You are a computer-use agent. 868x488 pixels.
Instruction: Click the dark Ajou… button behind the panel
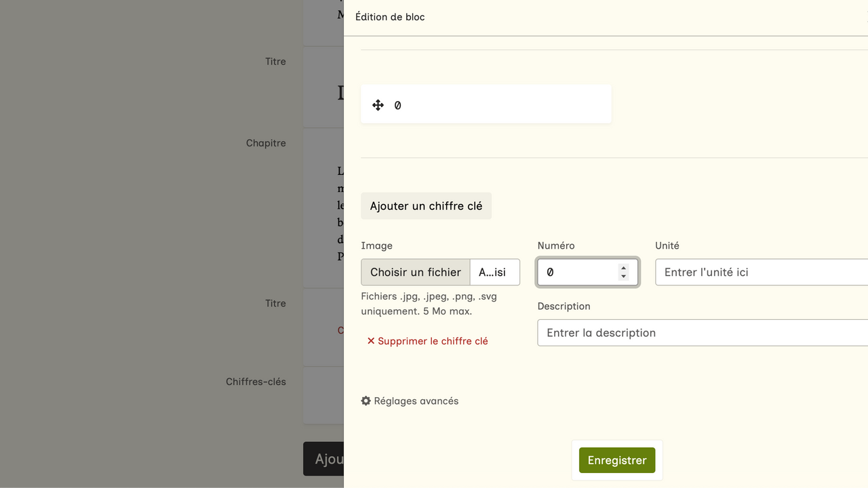tap(324, 459)
